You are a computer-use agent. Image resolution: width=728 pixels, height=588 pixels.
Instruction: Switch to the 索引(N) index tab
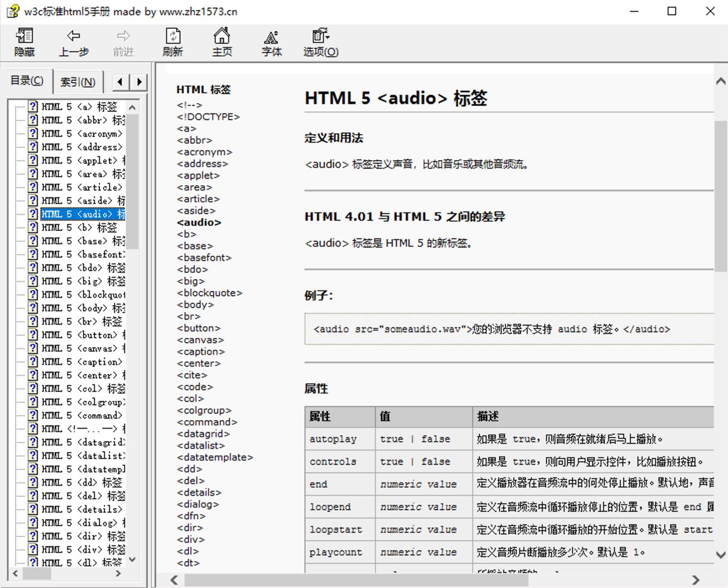click(x=78, y=82)
